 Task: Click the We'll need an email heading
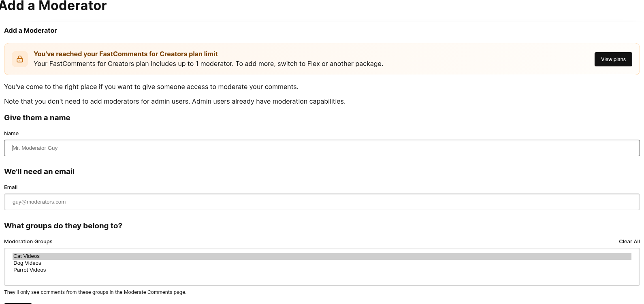[39, 172]
